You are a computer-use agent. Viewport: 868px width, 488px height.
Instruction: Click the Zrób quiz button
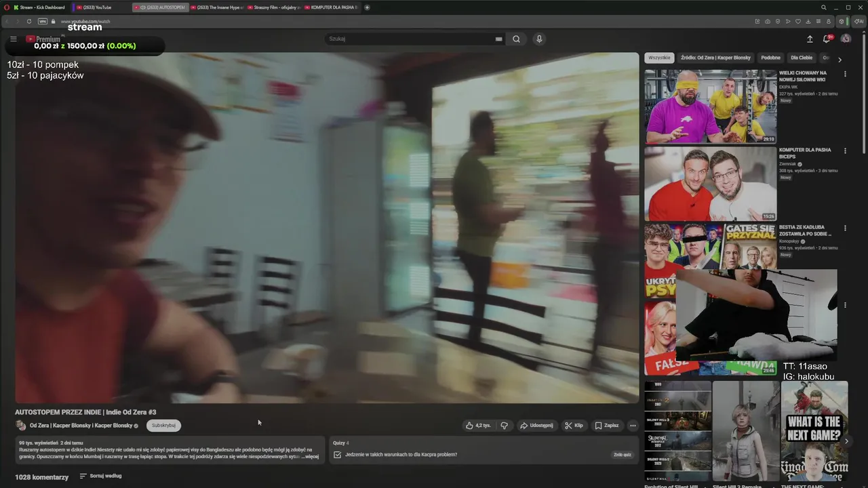coord(623,455)
